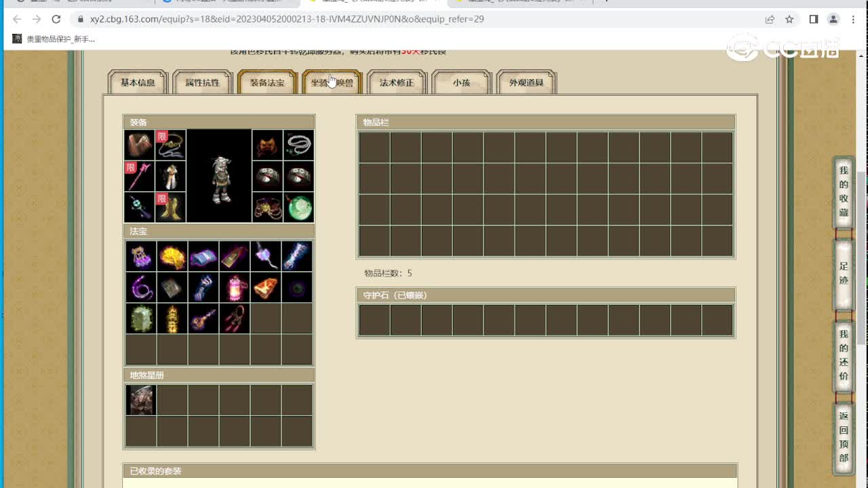Select the golden chain belt icon

click(267, 207)
